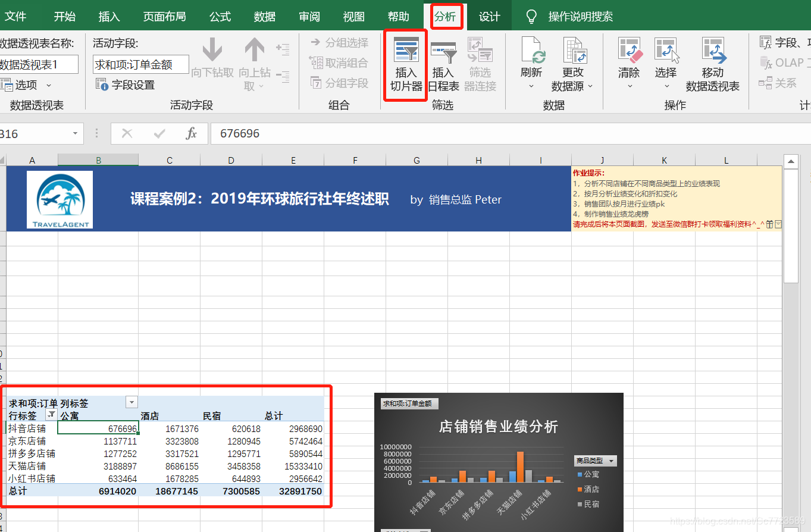
Task: Select cell with value 8686155
Action: click(170, 465)
